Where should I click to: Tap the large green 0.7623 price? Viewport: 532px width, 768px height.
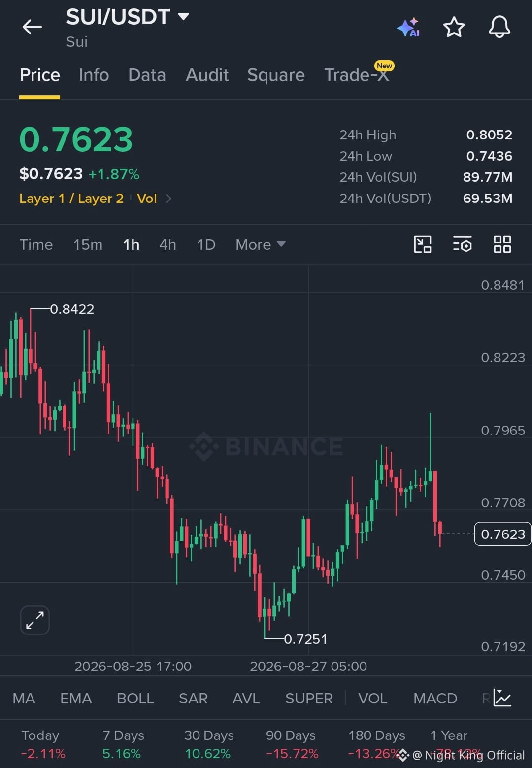pos(76,139)
